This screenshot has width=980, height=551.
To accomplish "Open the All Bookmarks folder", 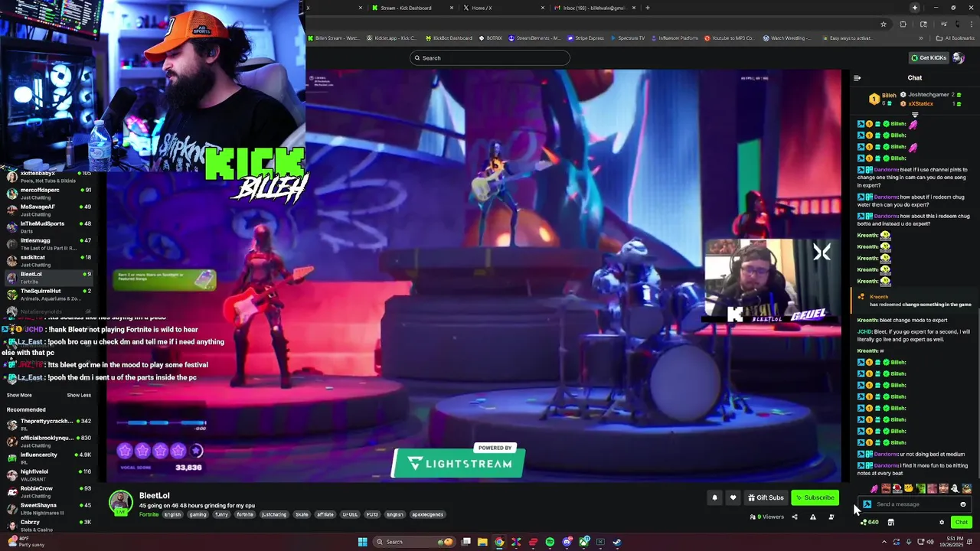I will (956, 38).
